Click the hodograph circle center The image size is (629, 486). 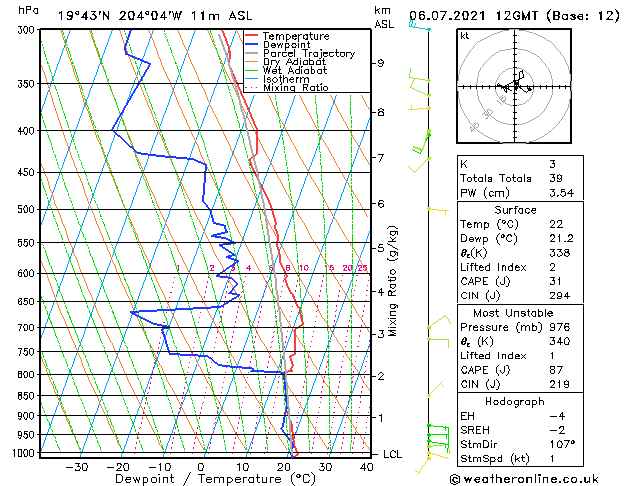[x=515, y=86]
